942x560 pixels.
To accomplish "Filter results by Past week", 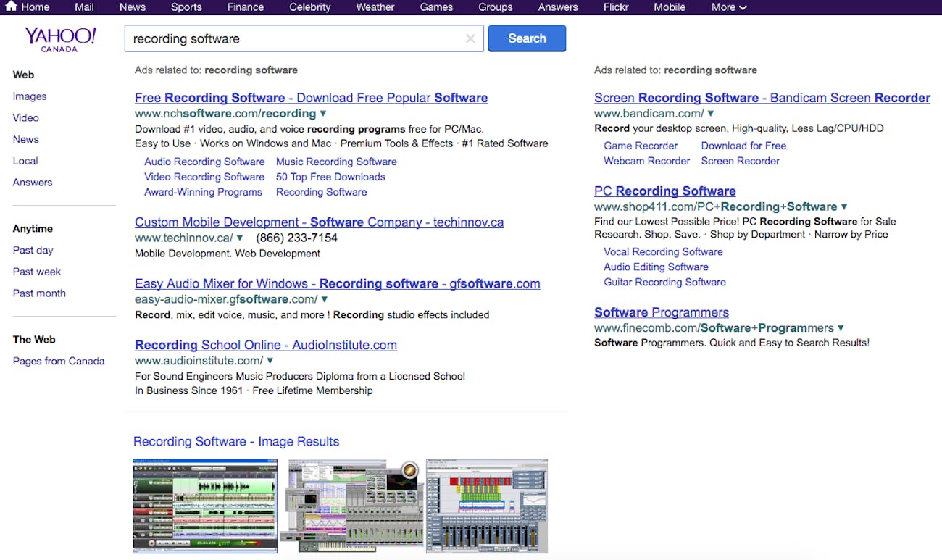I will click(36, 271).
